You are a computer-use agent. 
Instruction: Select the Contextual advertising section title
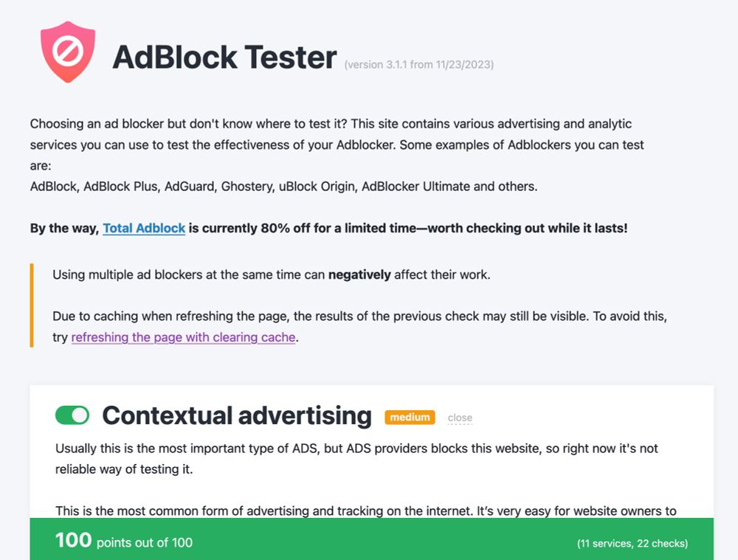click(237, 415)
